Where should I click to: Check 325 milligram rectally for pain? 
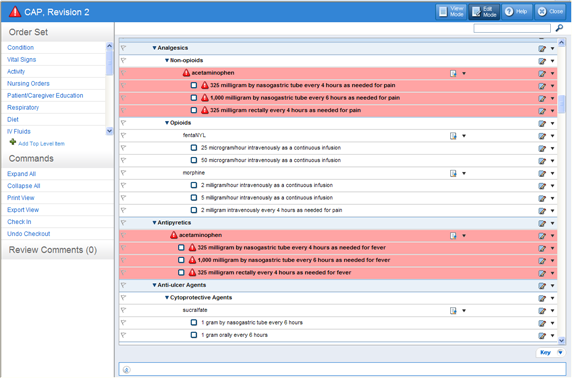[194, 110]
